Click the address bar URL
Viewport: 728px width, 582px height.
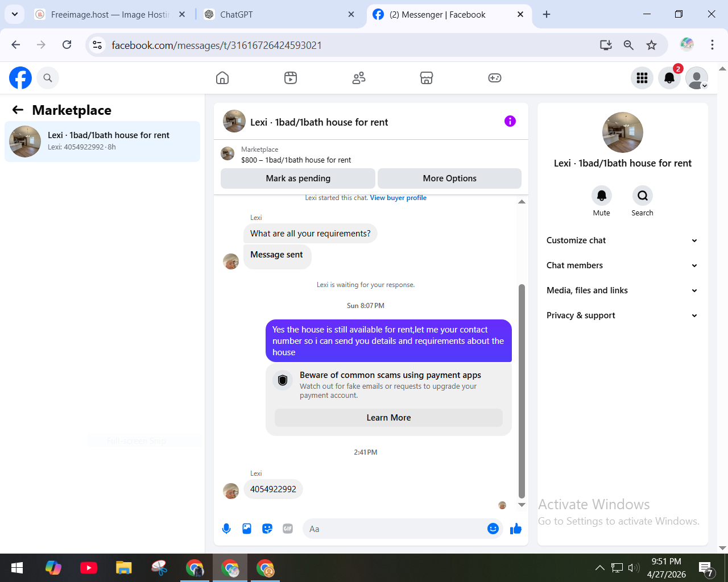click(217, 45)
